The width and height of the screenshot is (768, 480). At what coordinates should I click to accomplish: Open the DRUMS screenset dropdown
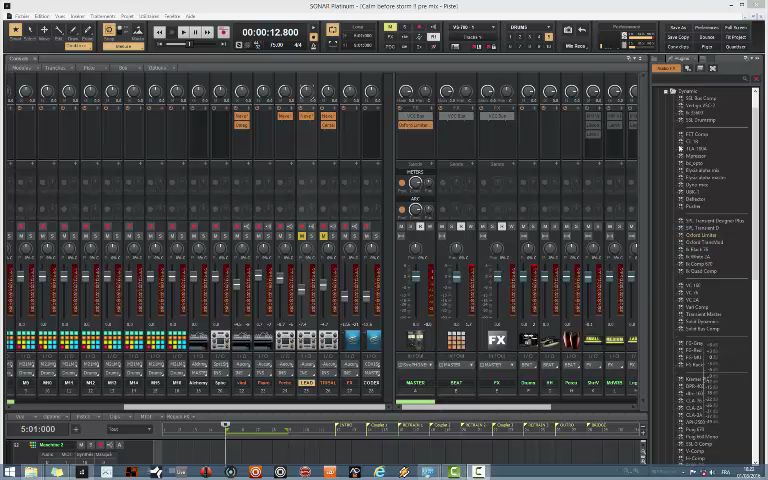pyautogui.click(x=528, y=27)
